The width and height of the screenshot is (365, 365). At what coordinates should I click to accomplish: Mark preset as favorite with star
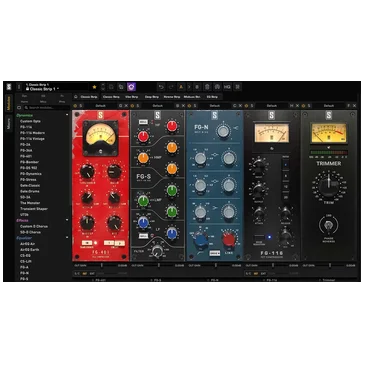[x=94, y=87]
